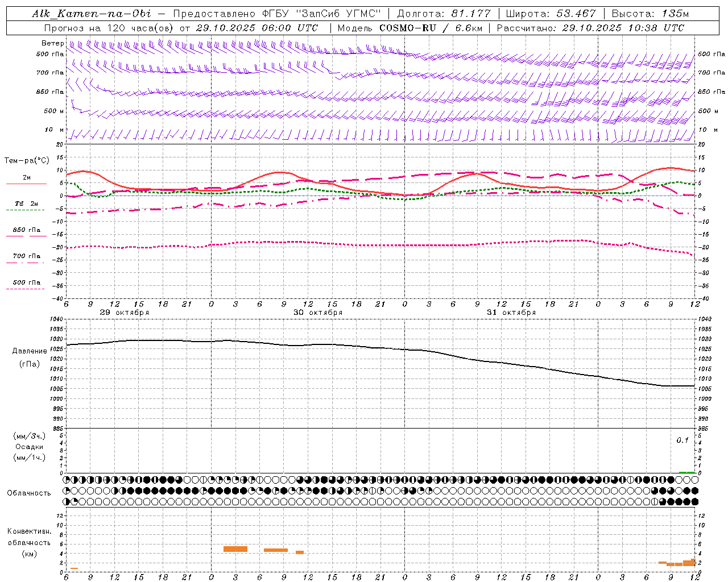The width and height of the screenshot is (728, 582).
Task: Click the (мм/3ч.) precipitation unit label
Action: 30,436
